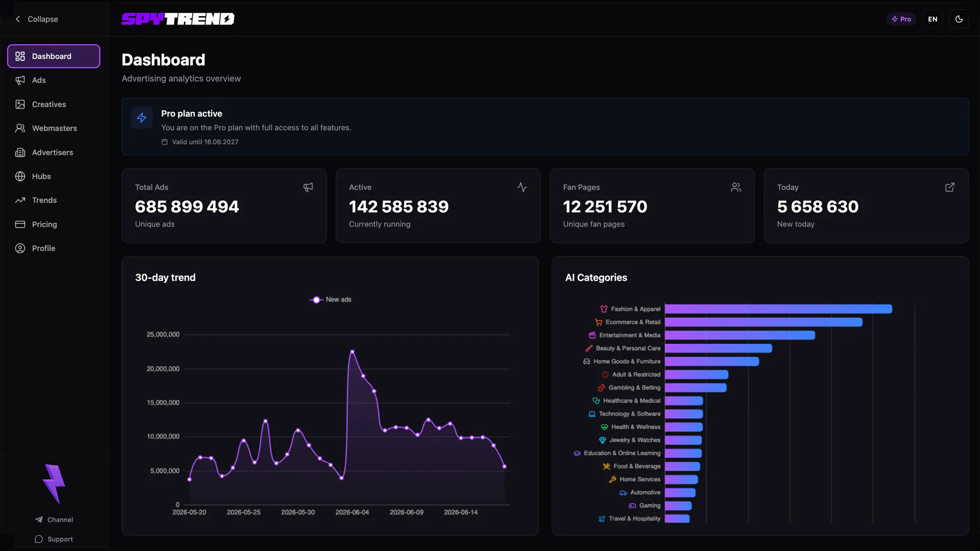The width and height of the screenshot is (980, 551).
Task: Click the Food & Beverage utensils icon
Action: click(x=606, y=466)
